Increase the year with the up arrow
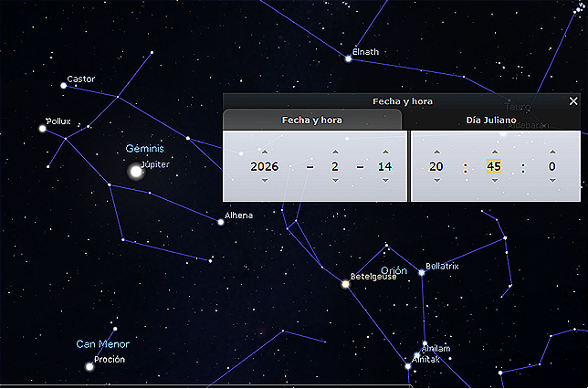 [x=264, y=152]
